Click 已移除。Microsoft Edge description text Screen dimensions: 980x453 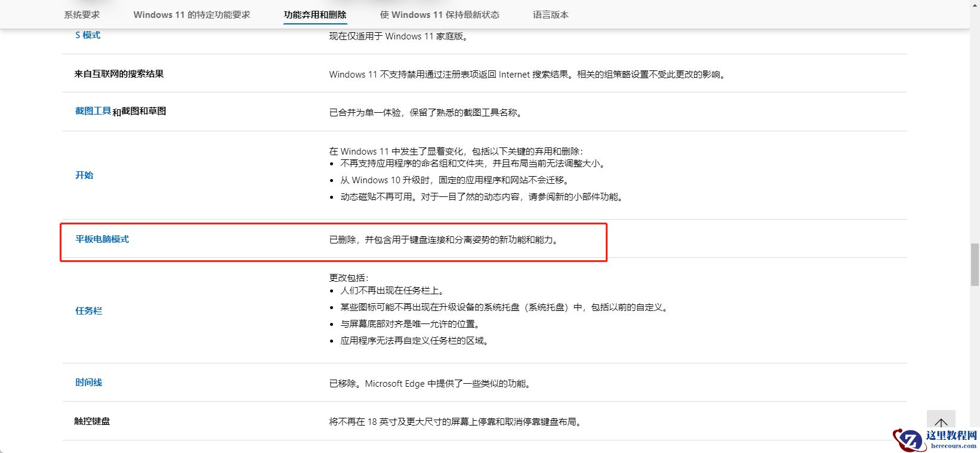click(430, 384)
